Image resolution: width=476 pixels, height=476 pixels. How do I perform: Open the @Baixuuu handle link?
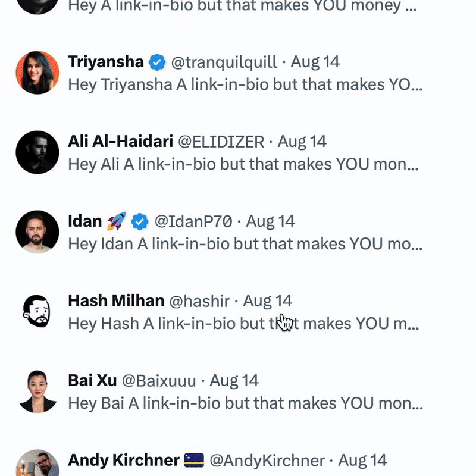point(159,381)
